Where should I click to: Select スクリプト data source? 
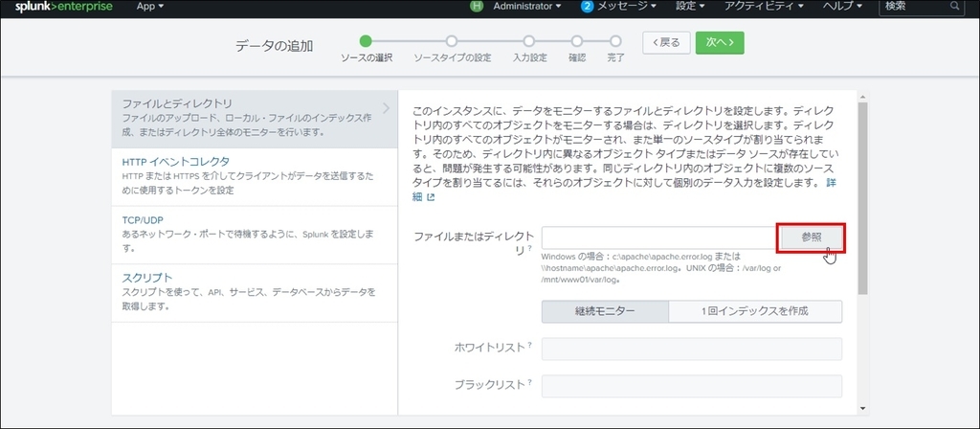(x=255, y=293)
